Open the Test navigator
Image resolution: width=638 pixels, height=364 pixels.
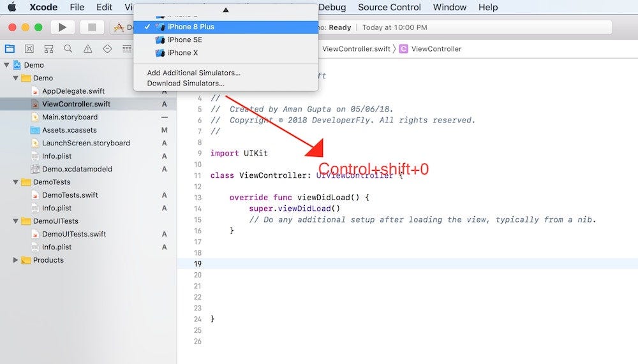click(107, 49)
